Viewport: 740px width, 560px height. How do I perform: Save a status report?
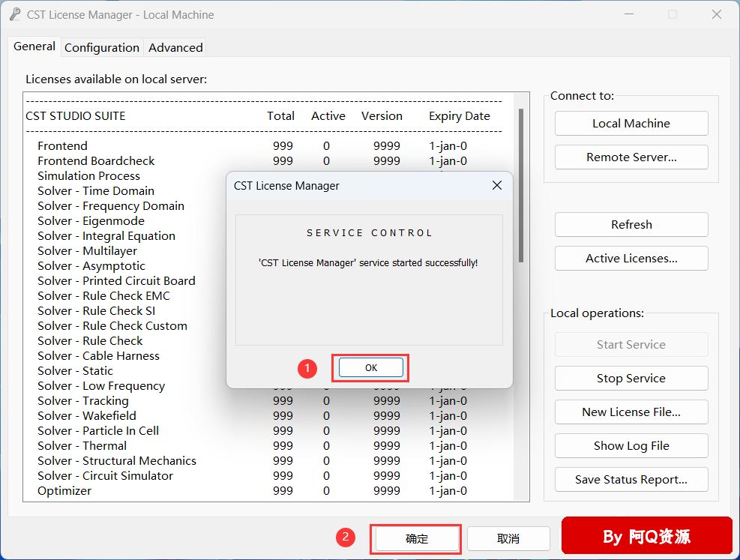[631, 479]
